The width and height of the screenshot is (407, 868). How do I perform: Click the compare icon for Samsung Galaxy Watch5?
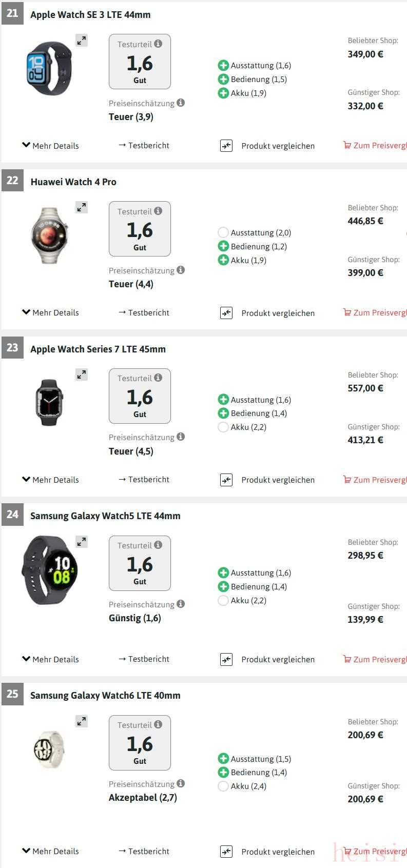226,659
